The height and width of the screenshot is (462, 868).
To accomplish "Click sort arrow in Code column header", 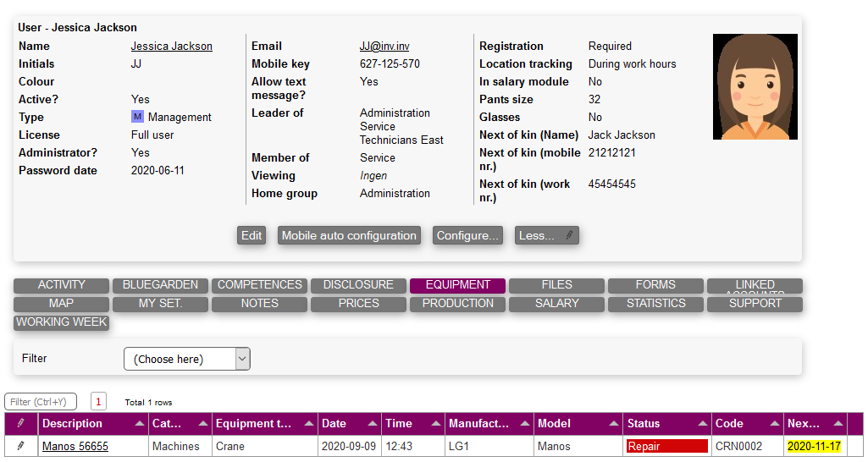I will [x=774, y=424].
